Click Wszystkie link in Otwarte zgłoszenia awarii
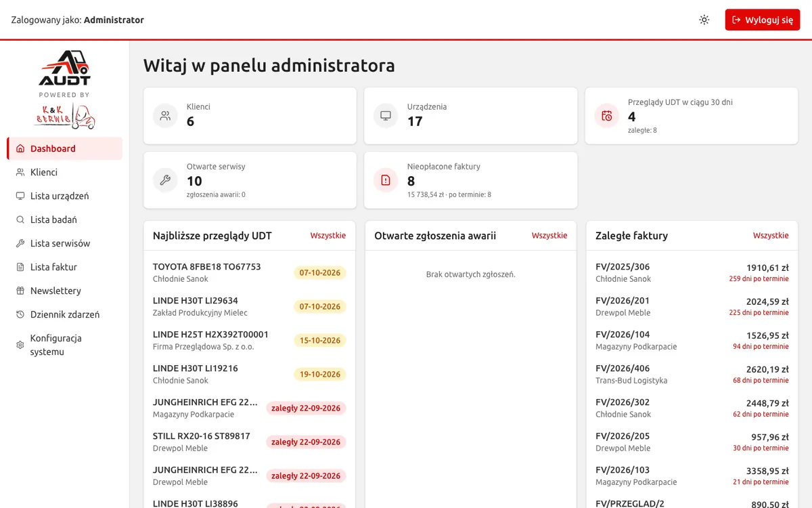The height and width of the screenshot is (508, 812). click(x=549, y=236)
